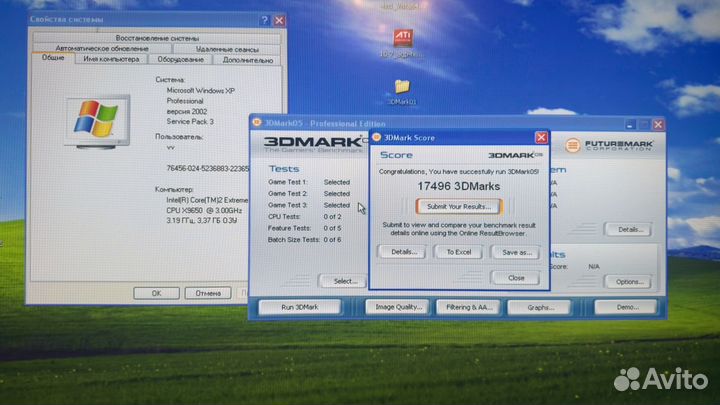Open Image Quality settings
The width and height of the screenshot is (720, 405).
point(398,307)
